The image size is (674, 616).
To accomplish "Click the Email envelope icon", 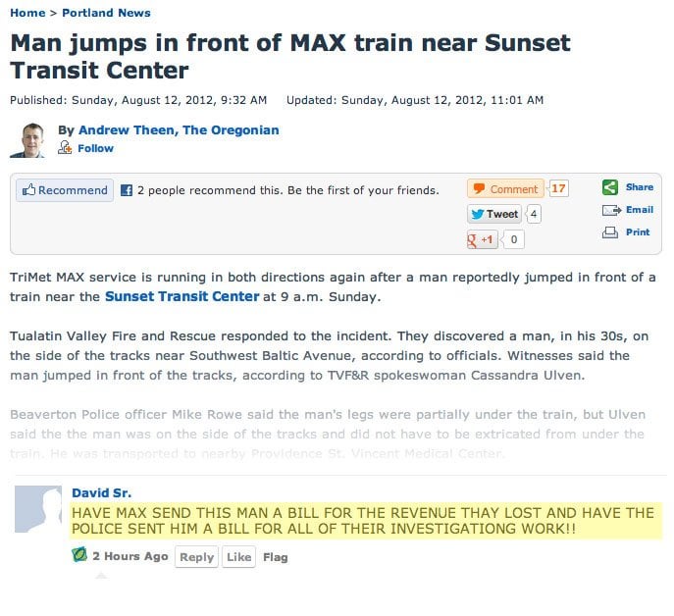I will point(611,210).
